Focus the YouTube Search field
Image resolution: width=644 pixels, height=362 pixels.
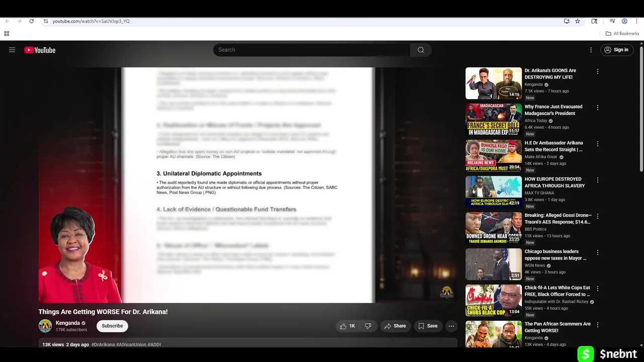(311, 50)
